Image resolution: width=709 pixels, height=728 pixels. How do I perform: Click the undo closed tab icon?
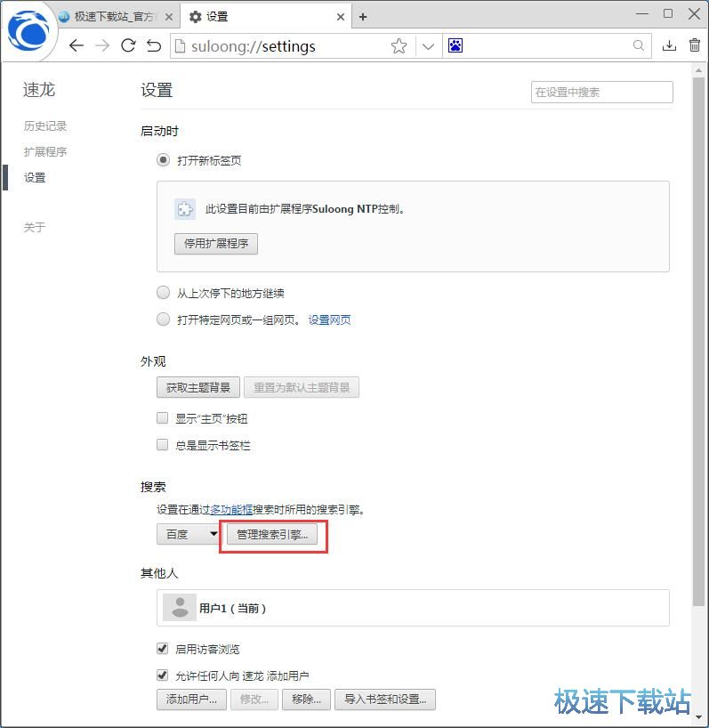point(154,45)
